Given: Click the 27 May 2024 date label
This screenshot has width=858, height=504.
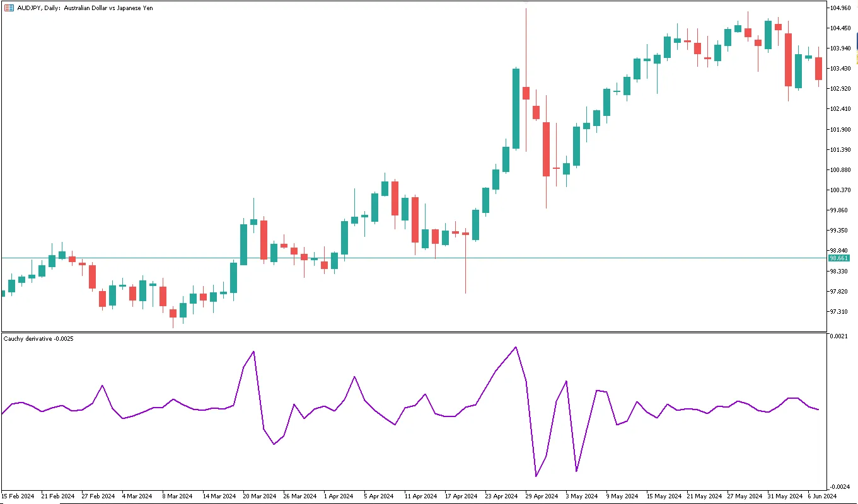Looking at the screenshot, I should 744,496.
